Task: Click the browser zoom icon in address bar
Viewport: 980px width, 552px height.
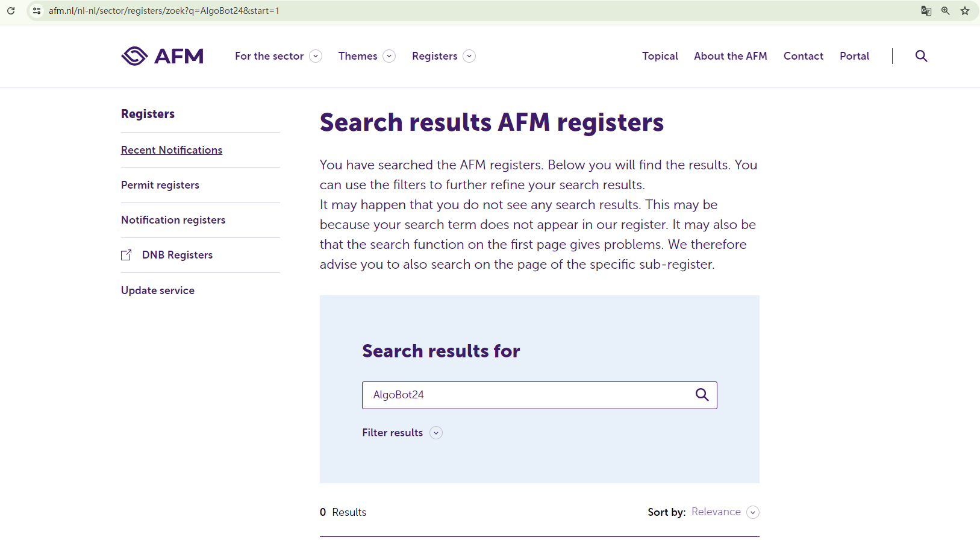Action: pos(945,11)
